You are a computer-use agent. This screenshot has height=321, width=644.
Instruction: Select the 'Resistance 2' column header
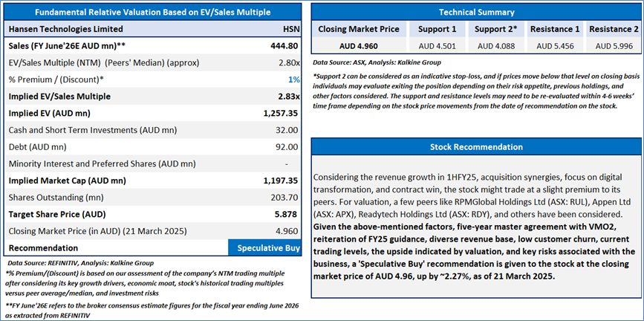[614, 30]
